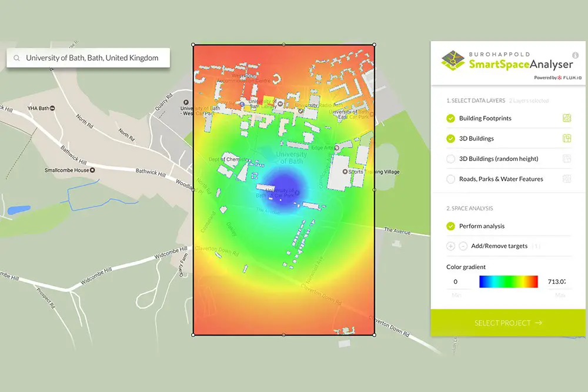Screen dimensions: 588x392
Task: Click the West Car Park parking marker
Action: pos(186,102)
